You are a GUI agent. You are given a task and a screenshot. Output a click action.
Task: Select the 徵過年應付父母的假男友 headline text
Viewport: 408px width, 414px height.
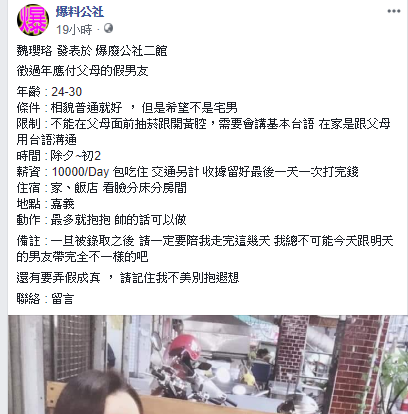point(82,71)
